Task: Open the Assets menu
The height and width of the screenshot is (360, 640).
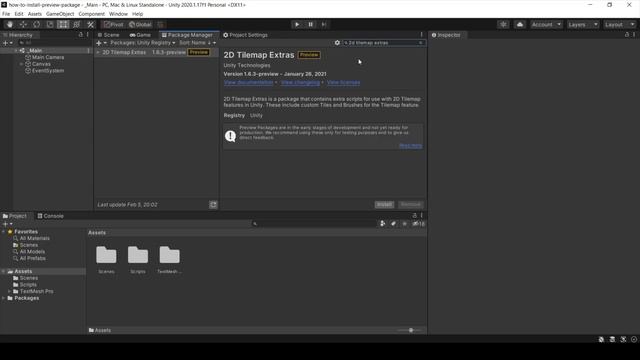Action: (35, 14)
